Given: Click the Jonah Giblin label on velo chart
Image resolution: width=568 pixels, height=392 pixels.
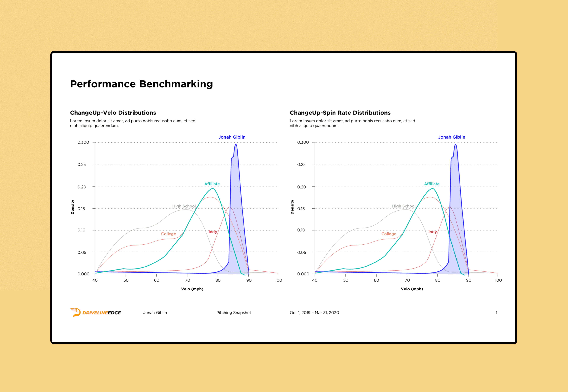Looking at the screenshot, I should [232, 137].
